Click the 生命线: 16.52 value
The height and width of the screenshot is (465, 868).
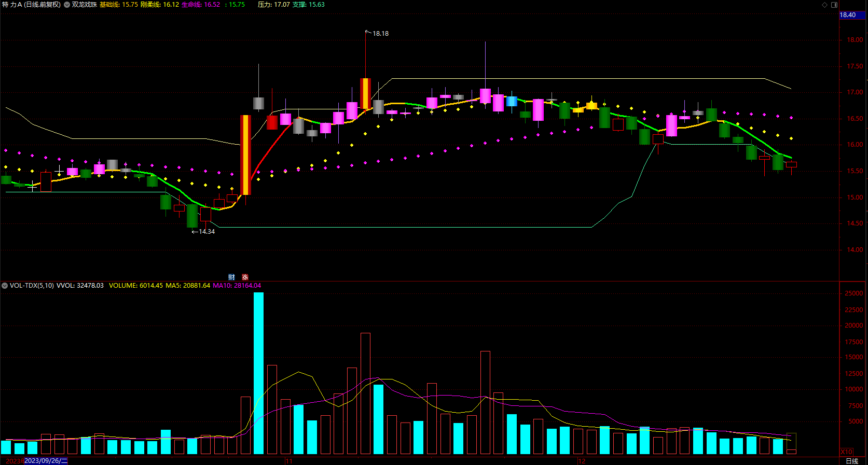click(x=201, y=5)
